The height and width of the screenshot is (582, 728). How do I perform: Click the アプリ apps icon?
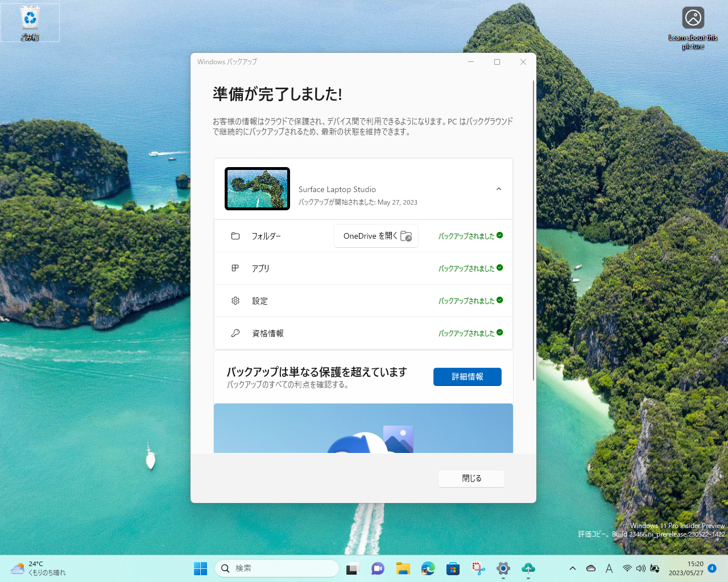235,268
